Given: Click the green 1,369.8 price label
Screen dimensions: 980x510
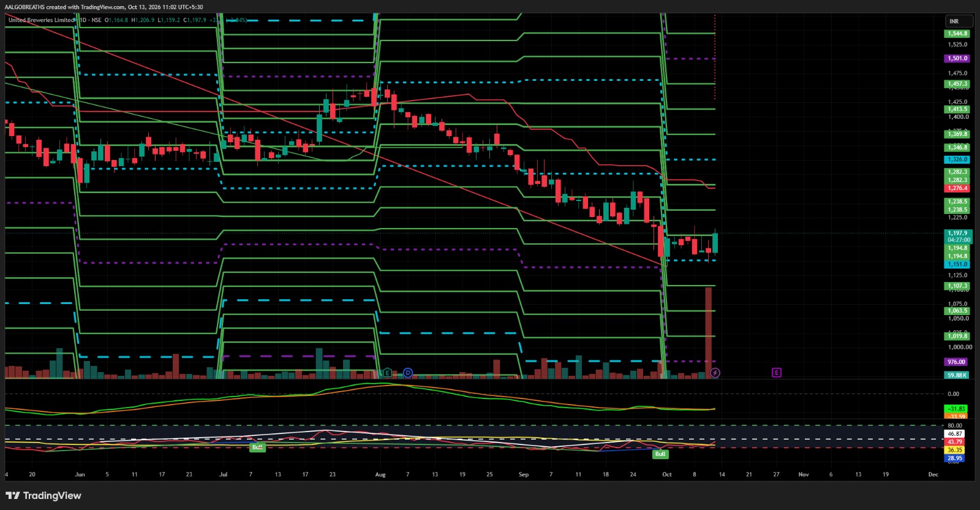Looking at the screenshot, I should 957,134.
